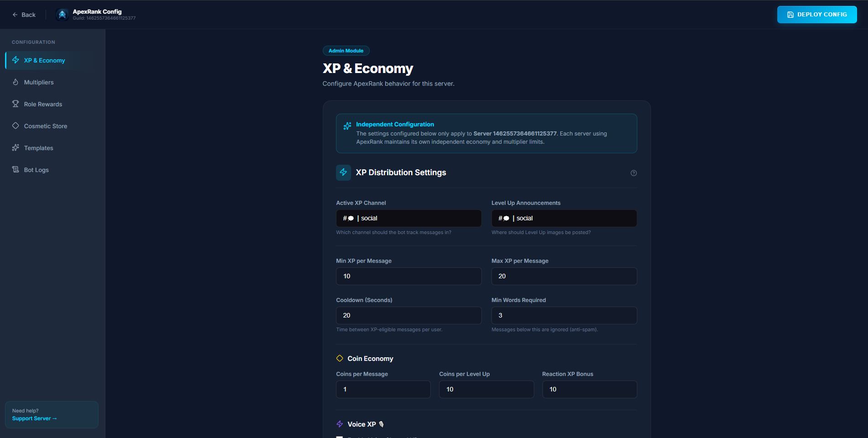Click 'Configure ApexRank behavior for this server' text

coord(388,83)
